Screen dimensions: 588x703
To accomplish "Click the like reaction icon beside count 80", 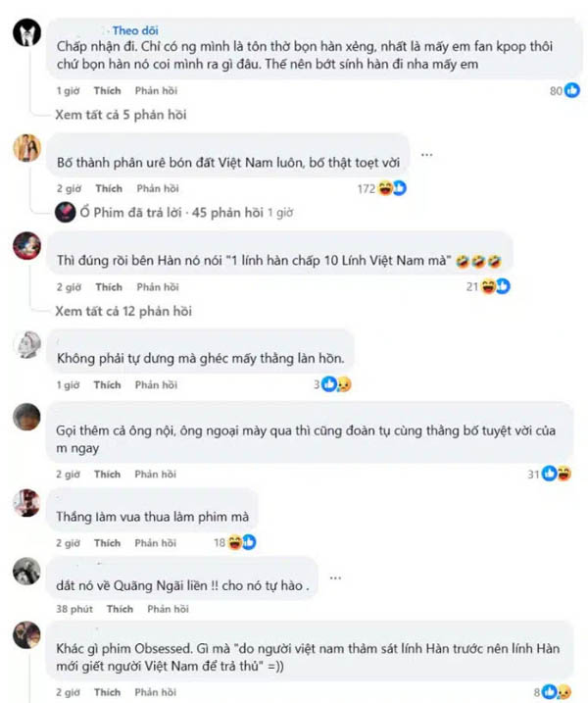I will (572, 90).
